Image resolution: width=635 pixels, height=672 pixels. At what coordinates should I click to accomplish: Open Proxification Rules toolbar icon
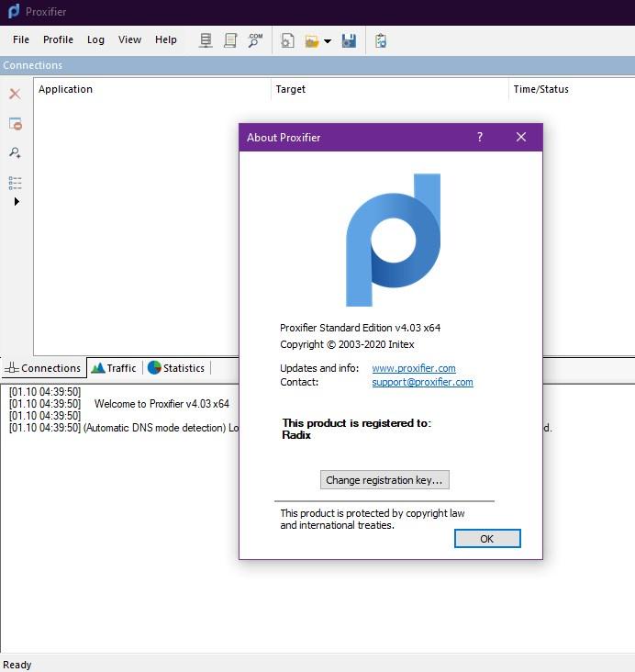point(230,40)
